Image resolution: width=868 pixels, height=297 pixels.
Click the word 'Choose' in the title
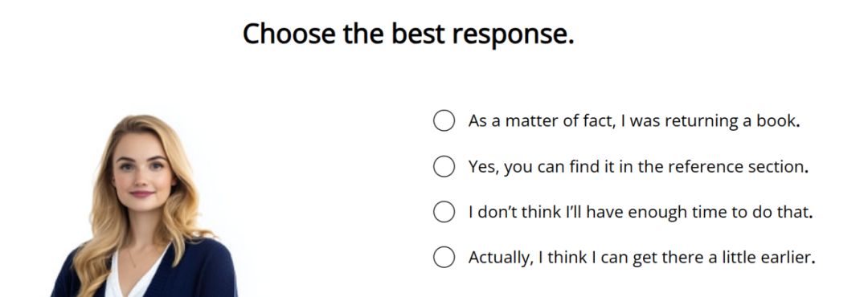[289, 35]
